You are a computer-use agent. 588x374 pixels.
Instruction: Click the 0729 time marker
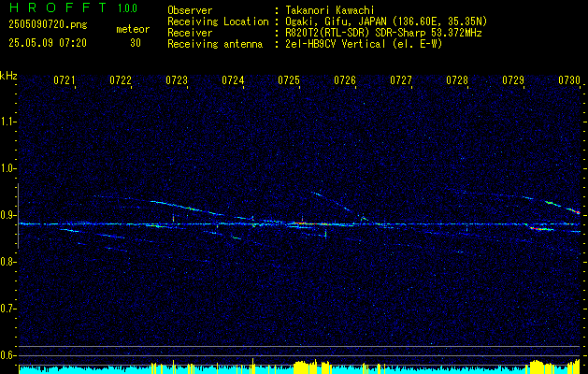513,79
